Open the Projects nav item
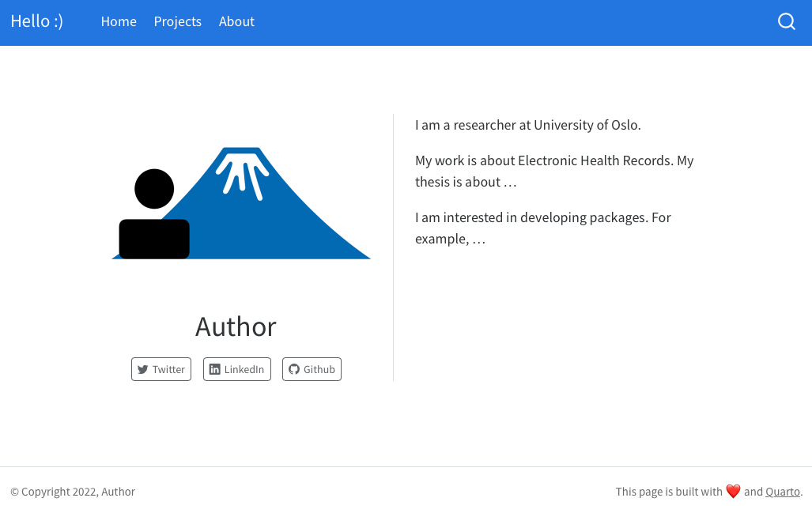The image size is (812, 513). (177, 21)
